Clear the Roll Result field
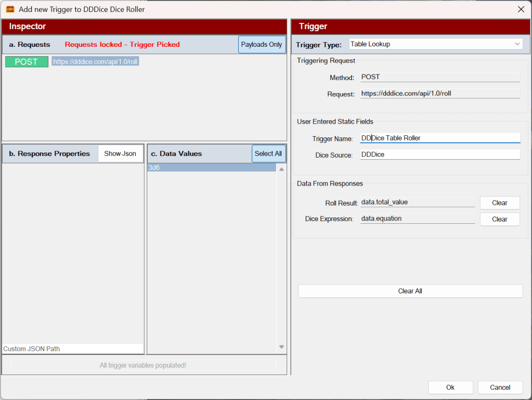 coord(499,203)
